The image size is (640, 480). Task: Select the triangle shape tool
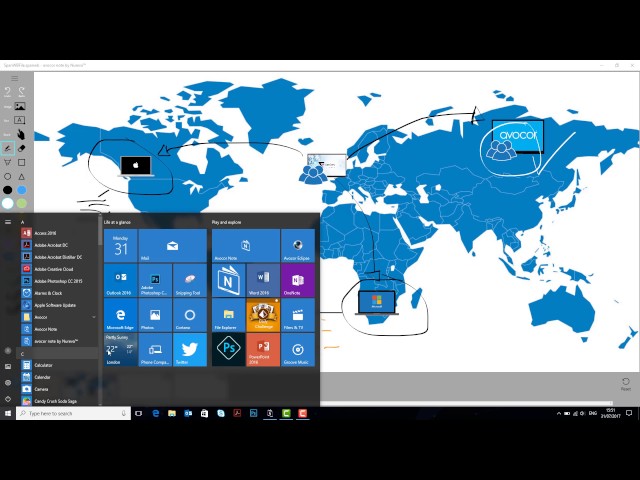(22, 176)
